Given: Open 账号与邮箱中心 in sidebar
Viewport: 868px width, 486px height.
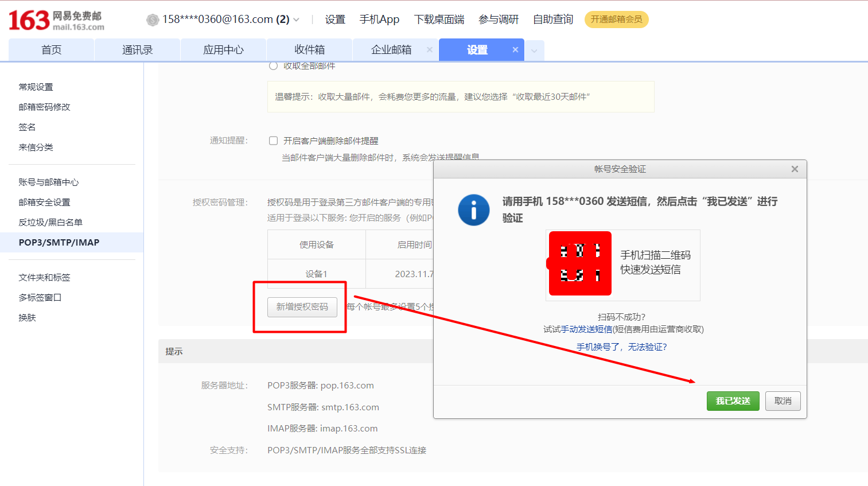Looking at the screenshot, I should coord(49,182).
